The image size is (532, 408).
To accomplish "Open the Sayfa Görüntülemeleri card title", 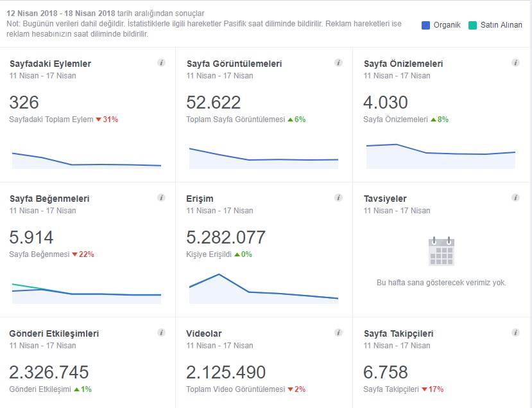I will click(x=234, y=64).
